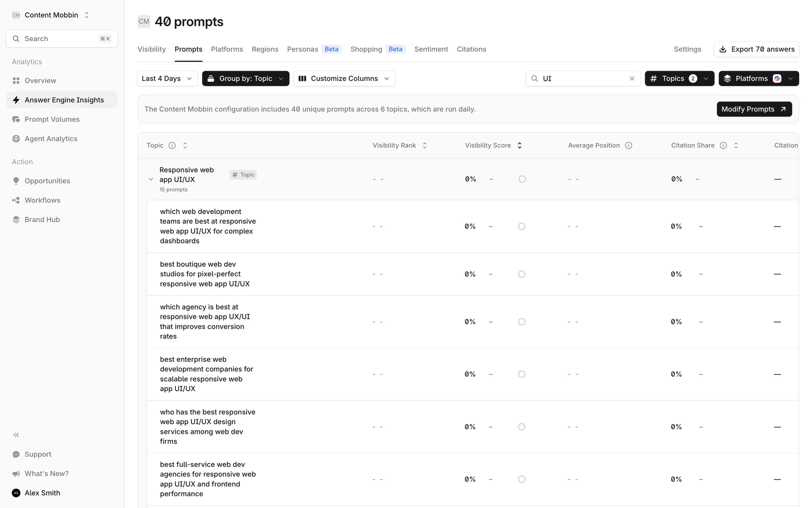Sort by Visibility Score column

pyautogui.click(x=519, y=146)
